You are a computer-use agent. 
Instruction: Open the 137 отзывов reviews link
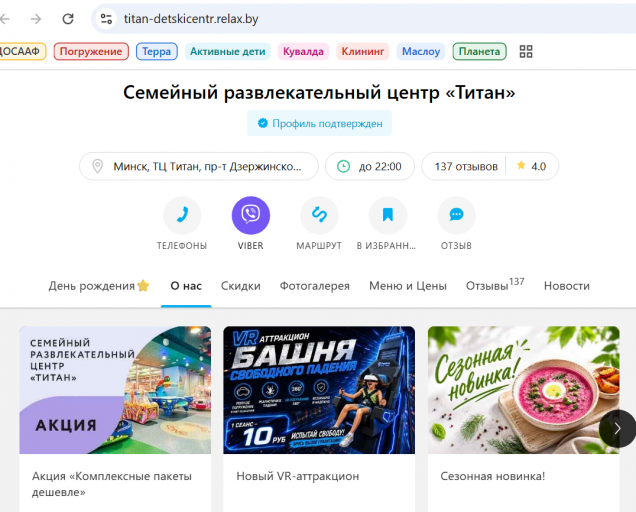click(x=466, y=166)
